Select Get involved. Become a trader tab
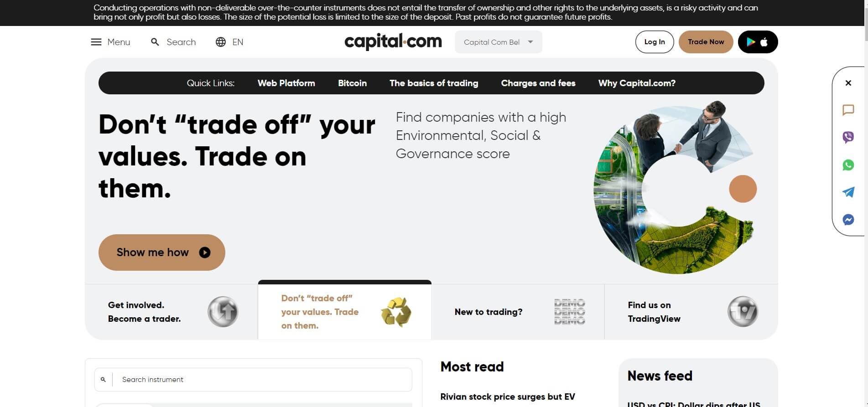 click(172, 312)
